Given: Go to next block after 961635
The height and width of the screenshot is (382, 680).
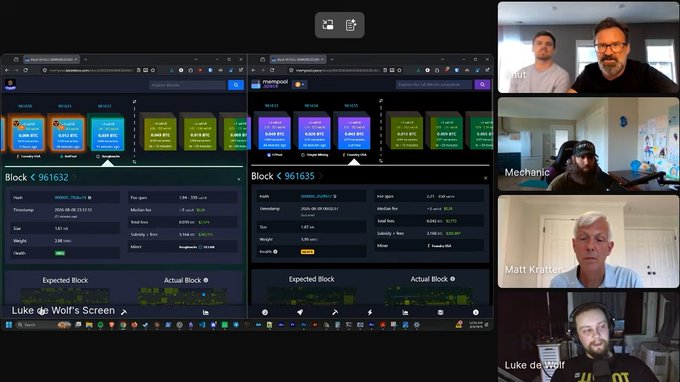Looking at the screenshot, I should click(x=321, y=176).
